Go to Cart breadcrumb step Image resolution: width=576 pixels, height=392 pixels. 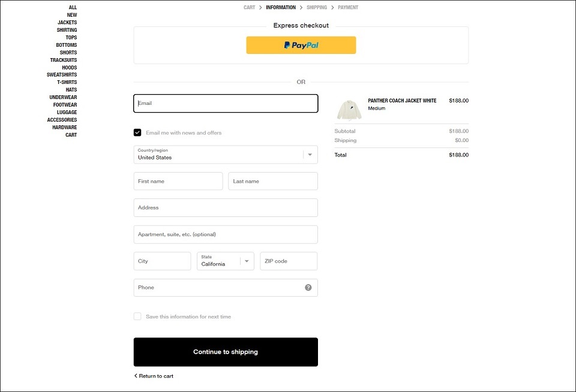(x=249, y=7)
